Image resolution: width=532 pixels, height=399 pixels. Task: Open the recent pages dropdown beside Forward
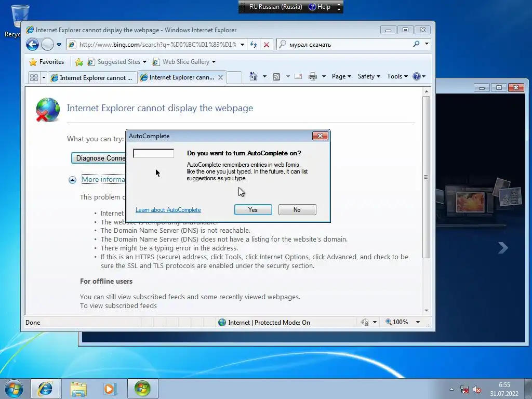tap(59, 45)
